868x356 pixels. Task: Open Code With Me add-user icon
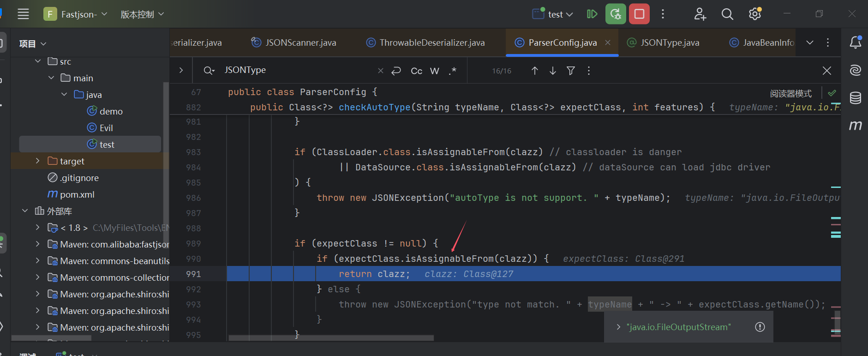pyautogui.click(x=700, y=14)
